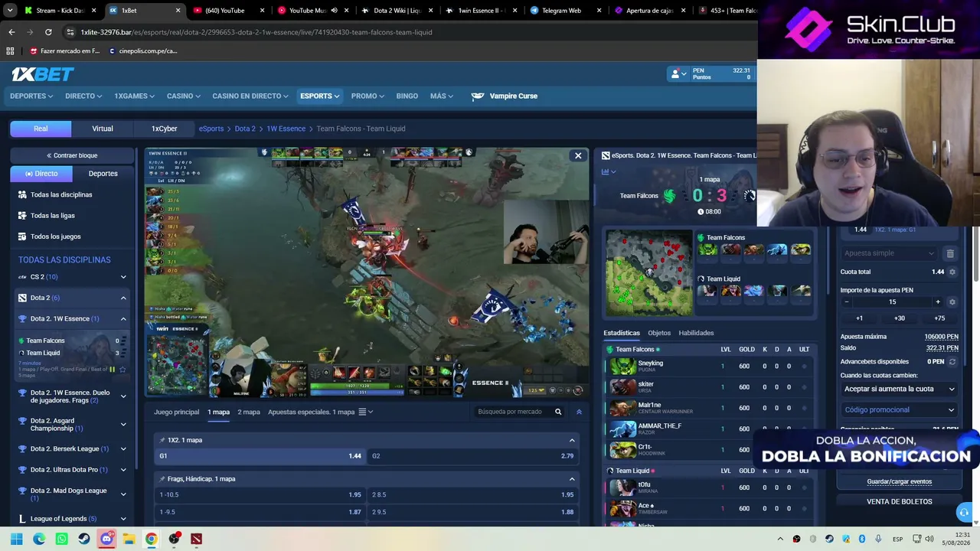Expand the Código promocional field

coord(899,410)
